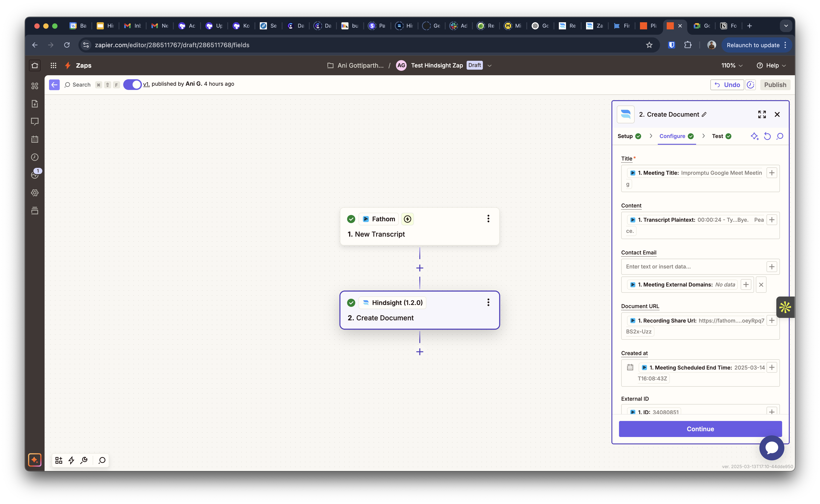Bookmark the page with the star icon

pyautogui.click(x=649, y=45)
